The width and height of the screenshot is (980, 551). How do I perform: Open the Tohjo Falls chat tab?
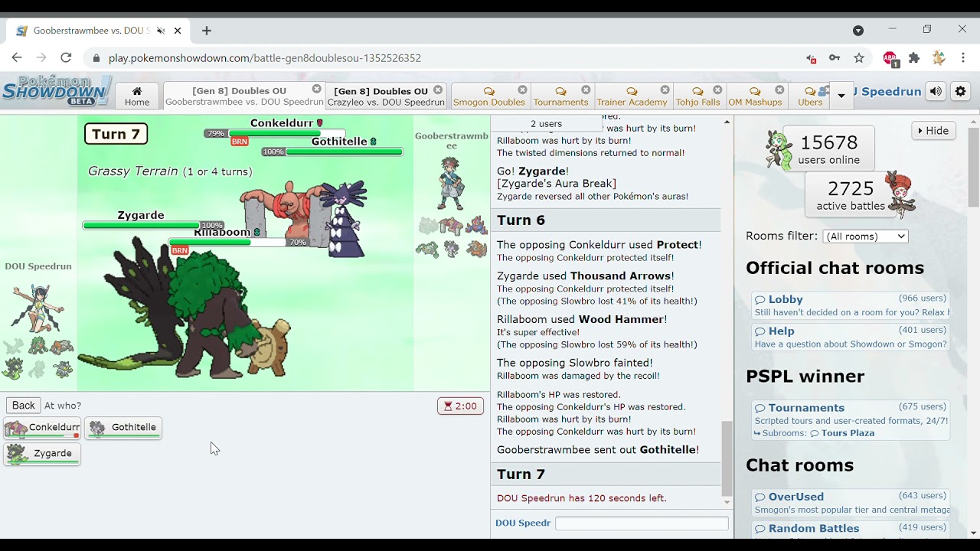tap(697, 96)
